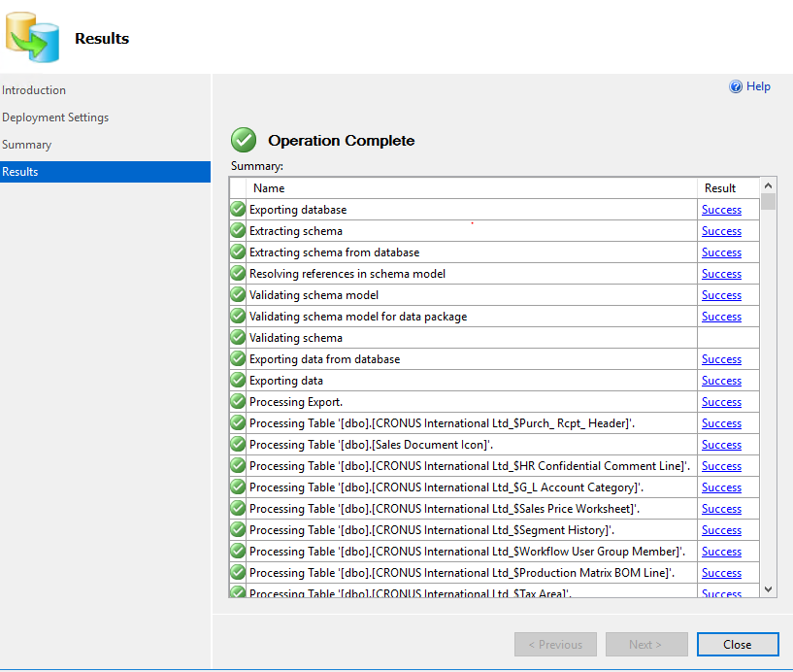Click the check icon beside Processing Export

(238, 402)
